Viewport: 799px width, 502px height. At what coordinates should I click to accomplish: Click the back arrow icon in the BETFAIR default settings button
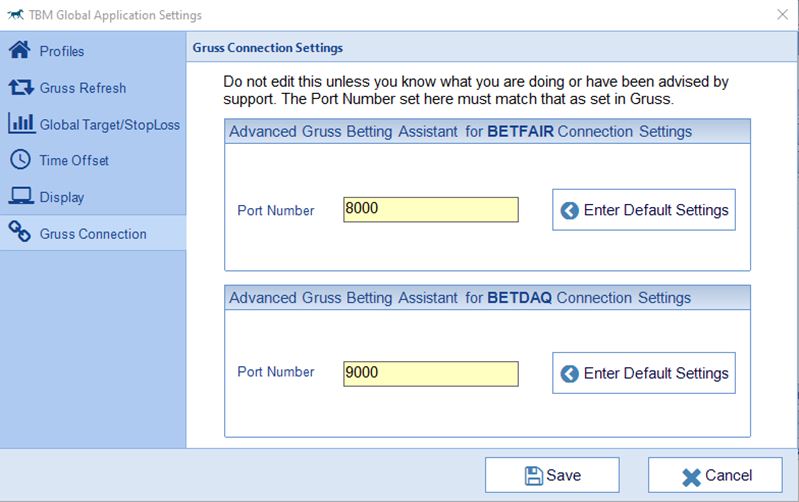pos(569,210)
